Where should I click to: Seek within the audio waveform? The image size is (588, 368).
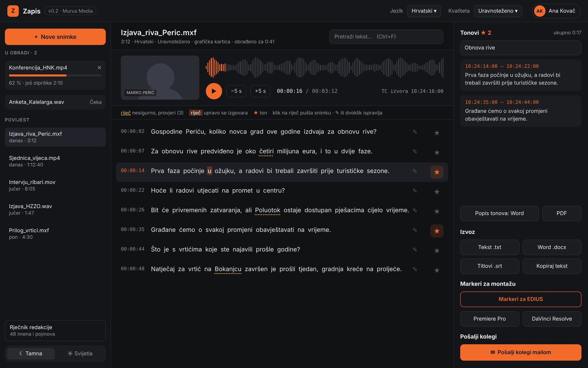tap(325, 67)
